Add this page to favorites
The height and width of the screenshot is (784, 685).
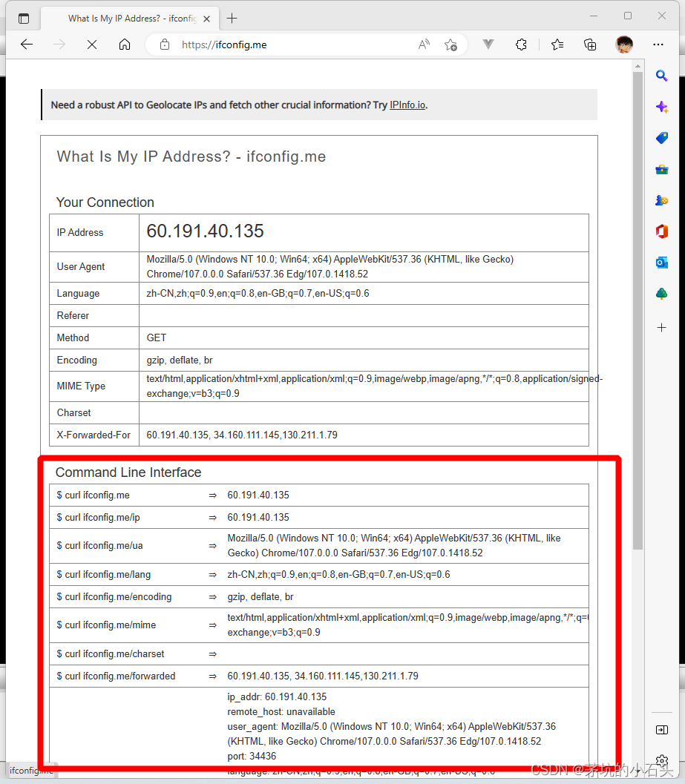pyautogui.click(x=450, y=45)
